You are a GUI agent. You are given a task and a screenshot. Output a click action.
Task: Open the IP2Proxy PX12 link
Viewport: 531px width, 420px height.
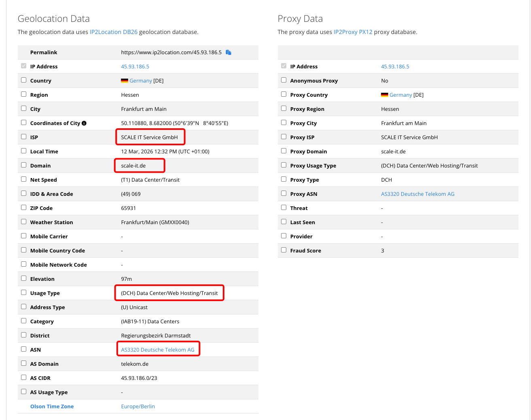click(x=353, y=32)
